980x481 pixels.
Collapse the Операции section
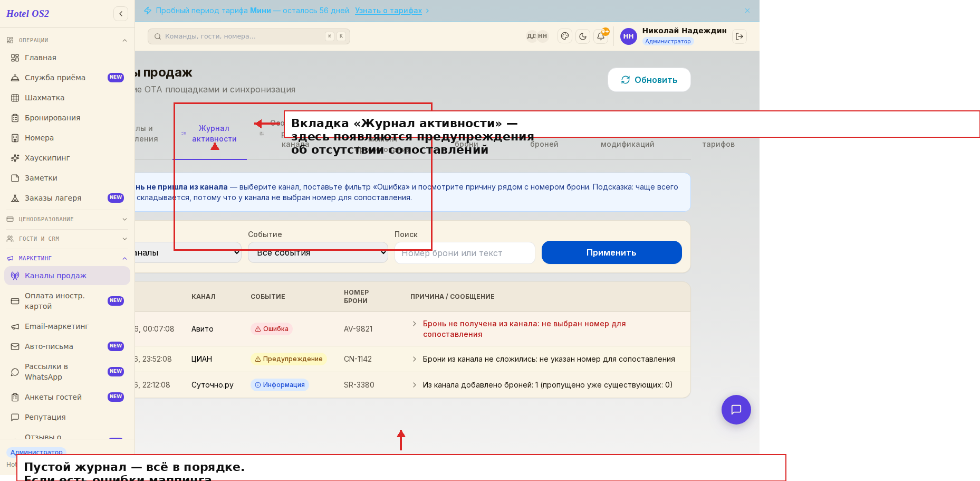pos(67,40)
